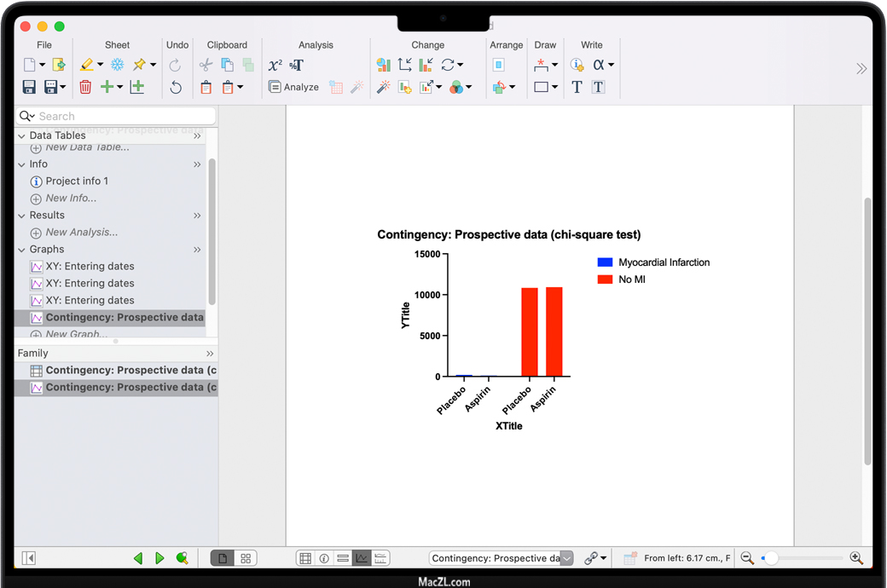
Task: Click the Analyze button
Action: (x=293, y=87)
